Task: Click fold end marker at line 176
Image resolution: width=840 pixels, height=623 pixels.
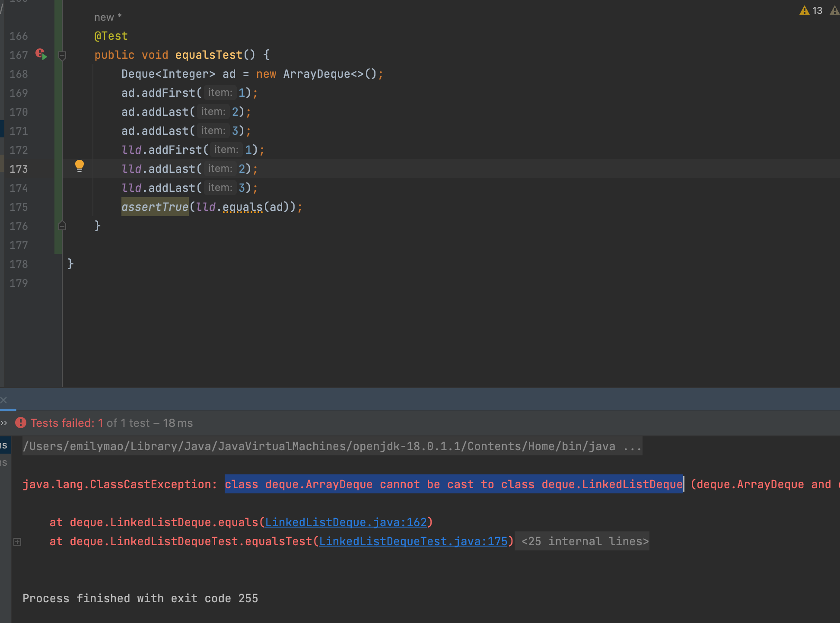Action: 62,226
